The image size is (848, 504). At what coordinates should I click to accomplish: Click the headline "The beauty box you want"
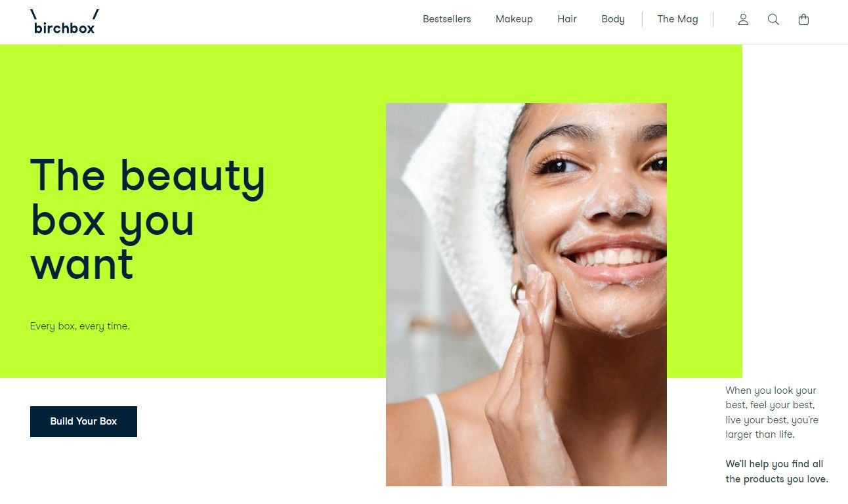(148, 219)
